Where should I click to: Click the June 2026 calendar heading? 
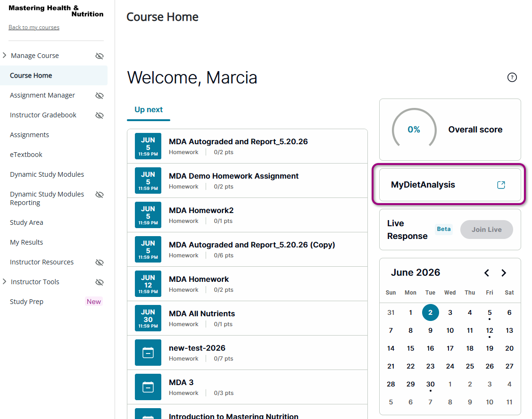(416, 272)
